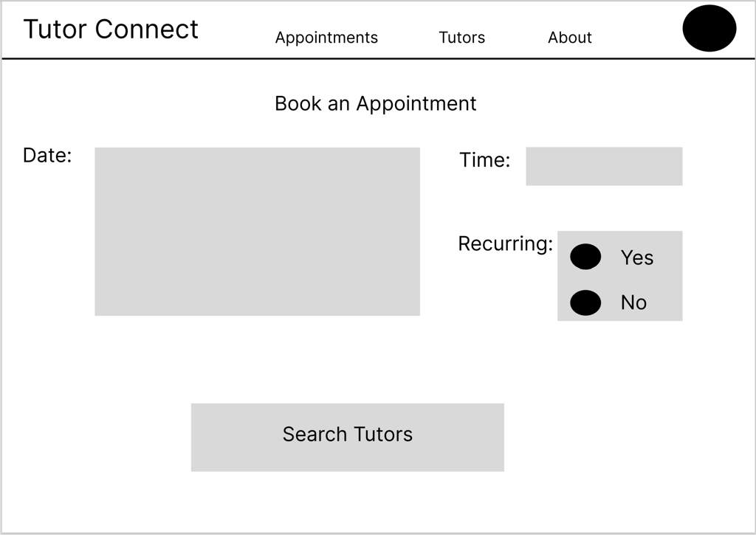The image size is (756, 535).
Task: Click the "No" text label
Action: pyautogui.click(x=633, y=303)
